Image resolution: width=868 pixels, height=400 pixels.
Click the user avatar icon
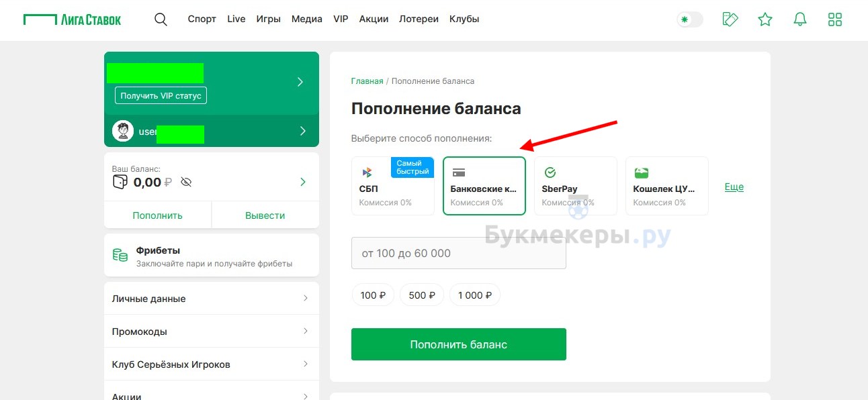pyautogui.click(x=123, y=131)
